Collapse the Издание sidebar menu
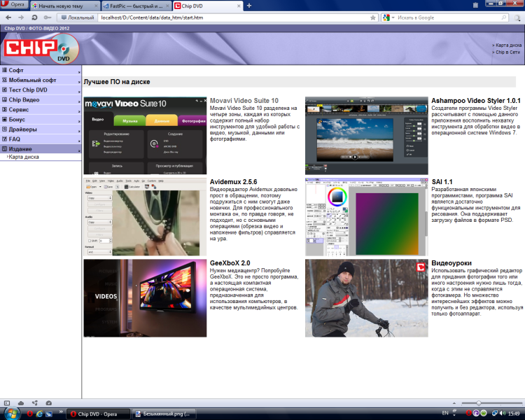The height and width of the screenshot is (420, 525). (x=41, y=148)
